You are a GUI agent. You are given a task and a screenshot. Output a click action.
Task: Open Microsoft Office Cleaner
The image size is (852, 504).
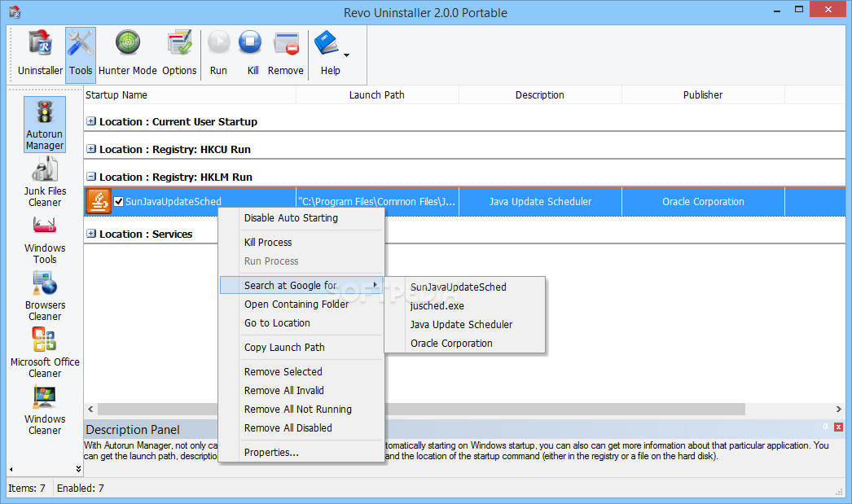(x=45, y=353)
